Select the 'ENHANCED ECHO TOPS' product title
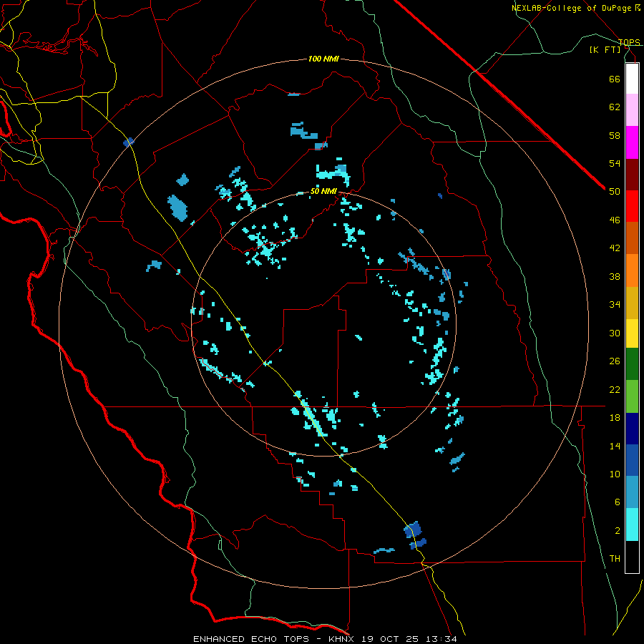The image size is (644, 644). point(251,639)
